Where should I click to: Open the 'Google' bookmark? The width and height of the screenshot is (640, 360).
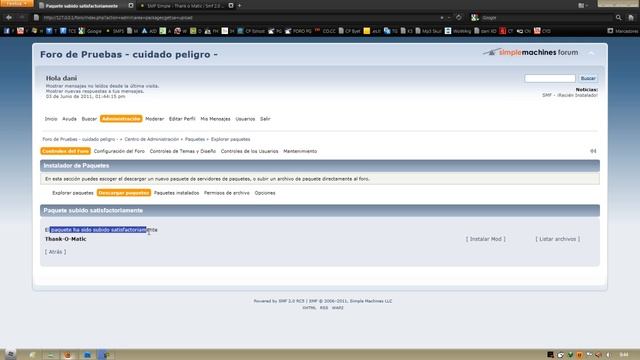pos(90,31)
